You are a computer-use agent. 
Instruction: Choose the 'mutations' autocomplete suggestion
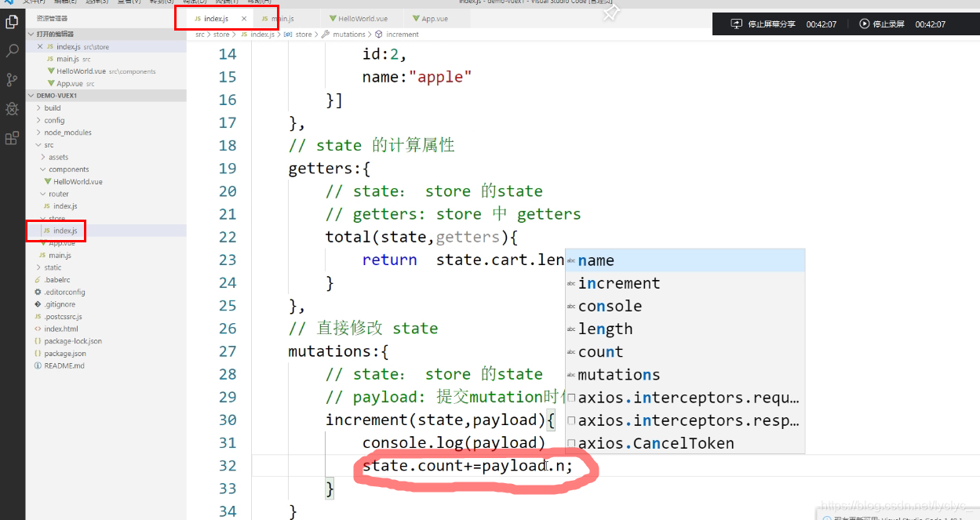pyautogui.click(x=685, y=375)
